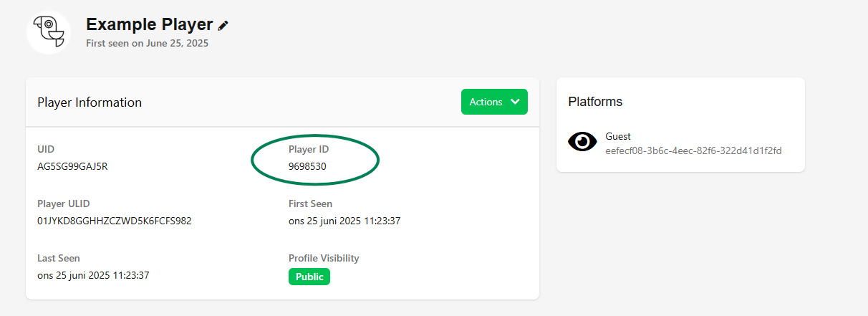
Task: Click the pencil icon to edit player name
Action: point(223,25)
